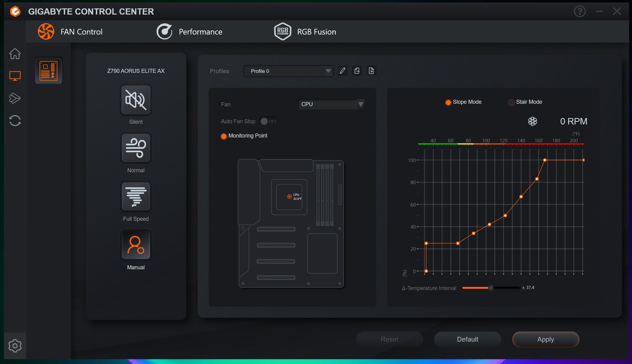
Task: Click the Temperature Interval slider handle
Action: tap(491, 288)
